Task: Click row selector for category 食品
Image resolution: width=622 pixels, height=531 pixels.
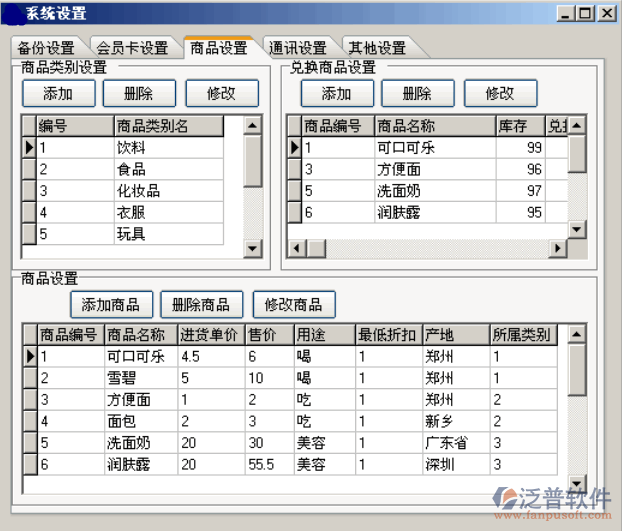Action: [29, 169]
